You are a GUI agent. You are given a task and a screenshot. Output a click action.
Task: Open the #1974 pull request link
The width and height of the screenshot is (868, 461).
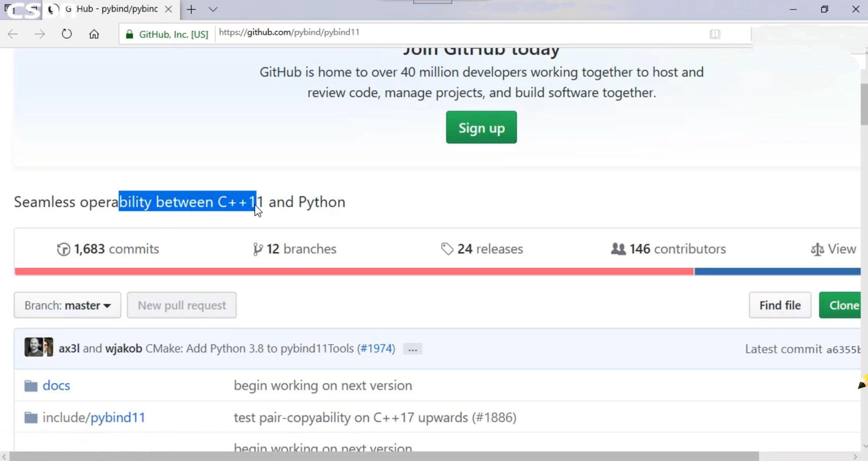point(376,349)
